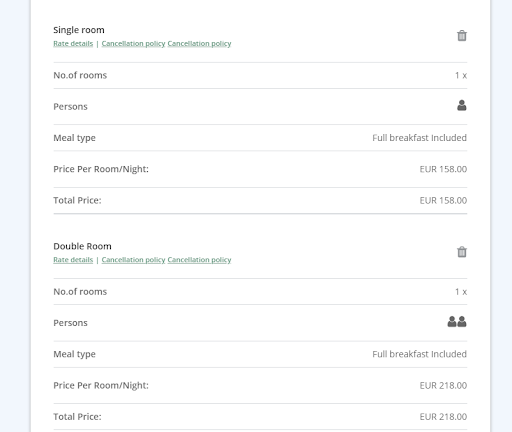Open Rate details for the Single room
Image resolution: width=512 pixels, height=432 pixels.
click(x=73, y=44)
